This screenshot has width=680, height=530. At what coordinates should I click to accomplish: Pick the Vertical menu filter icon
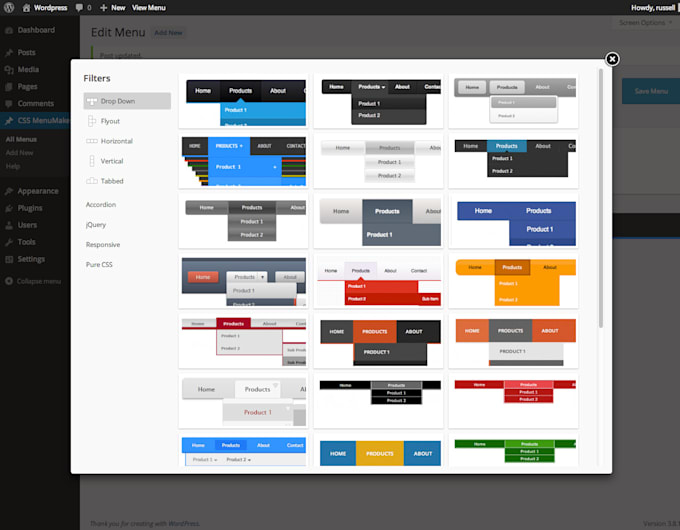tap(92, 161)
